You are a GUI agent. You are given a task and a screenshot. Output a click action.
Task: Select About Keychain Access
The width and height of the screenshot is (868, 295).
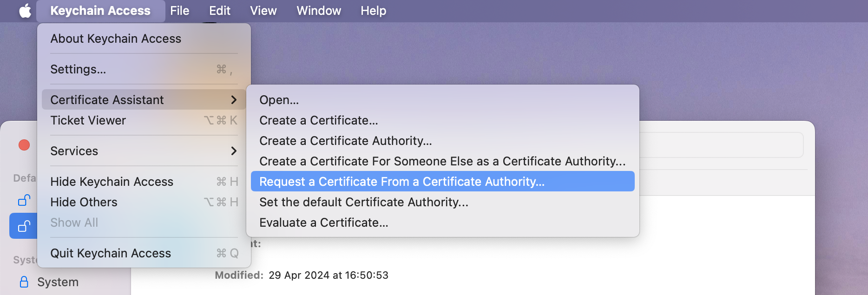[144, 39]
